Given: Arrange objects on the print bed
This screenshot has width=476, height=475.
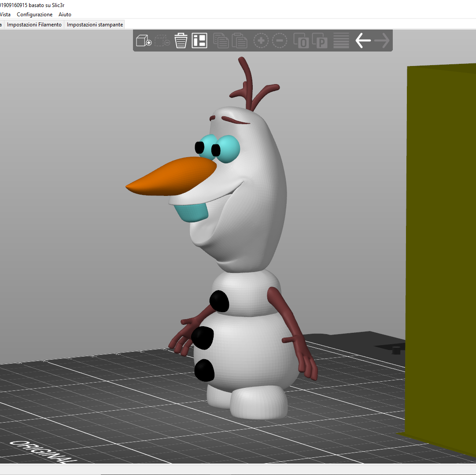Looking at the screenshot, I should 199,40.
